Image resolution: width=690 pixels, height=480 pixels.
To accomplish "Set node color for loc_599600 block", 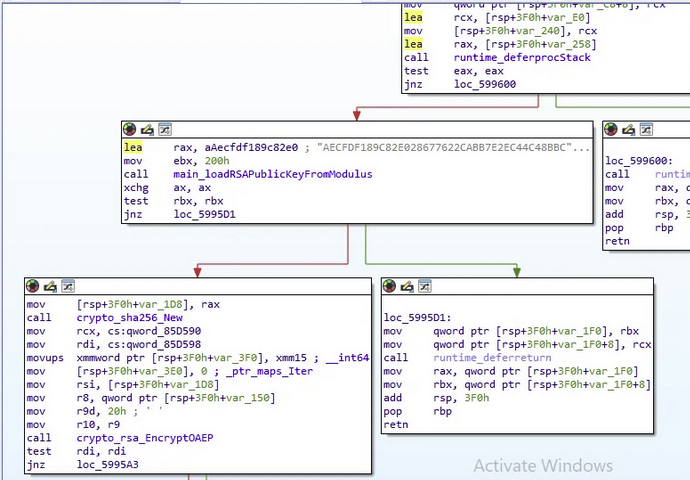I will pyautogui.click(x=612, y=130).
